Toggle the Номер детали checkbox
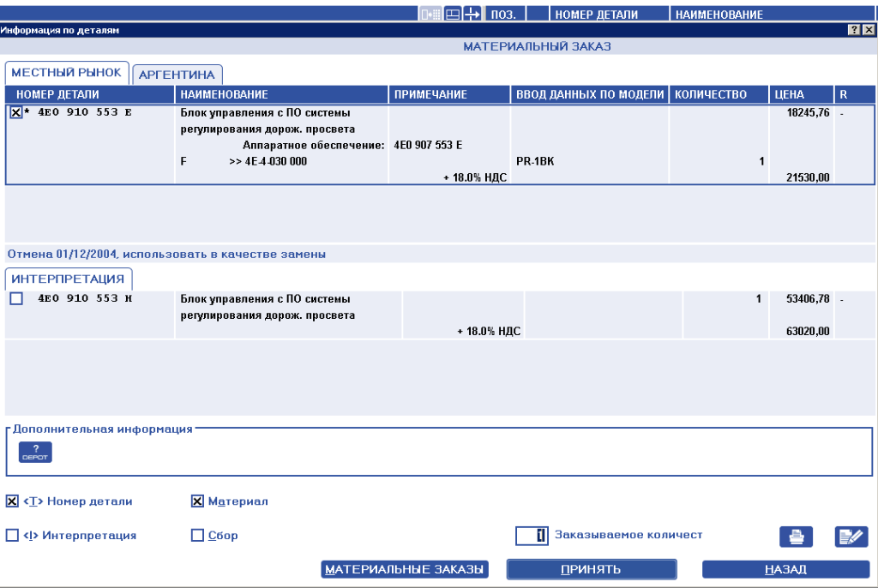 (12, 501)
